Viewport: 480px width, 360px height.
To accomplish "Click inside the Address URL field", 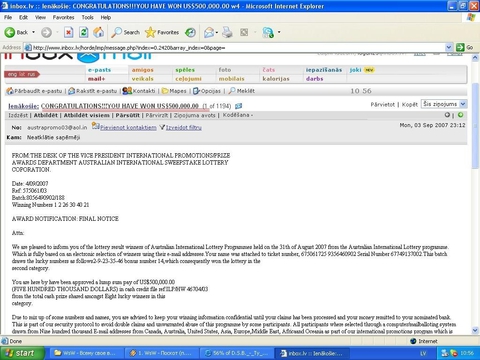I will 235,47.
